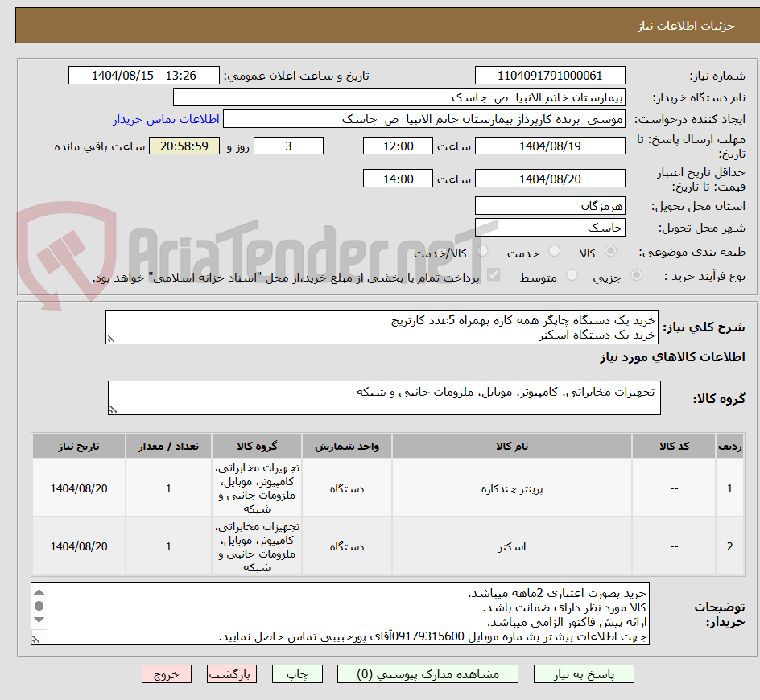The image size is (760, 700).
Task: Click the need date cell in scanner row
Action: pyautogui.click(x=79, y=546)
